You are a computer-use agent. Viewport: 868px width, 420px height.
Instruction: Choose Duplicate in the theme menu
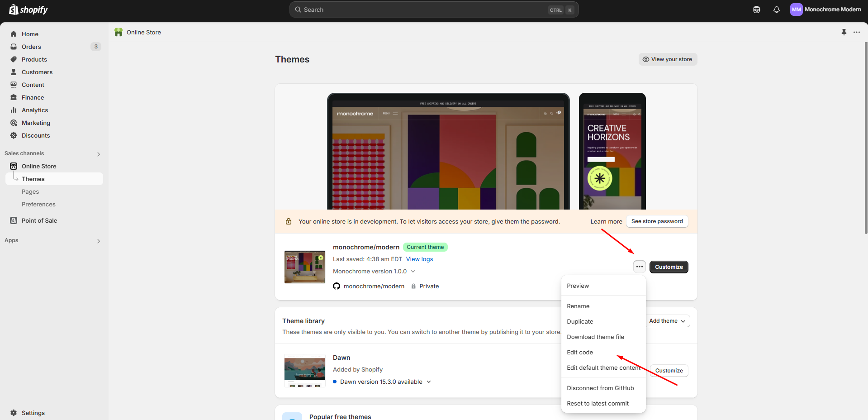[603, 321]
